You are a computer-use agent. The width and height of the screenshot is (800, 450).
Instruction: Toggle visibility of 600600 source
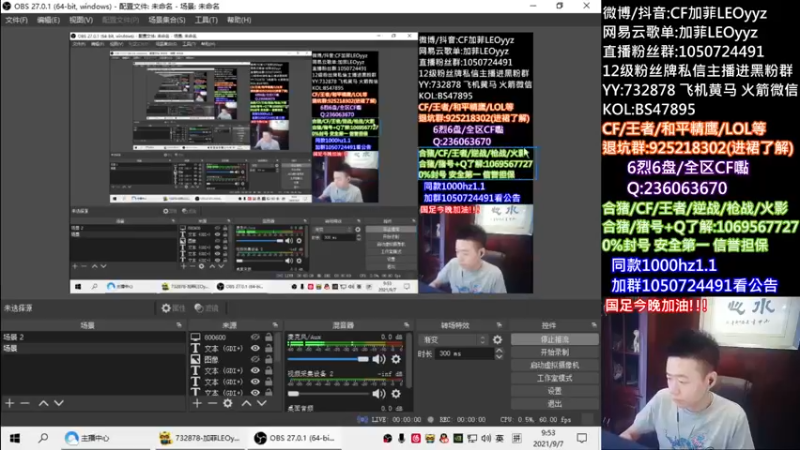pyautogui.click(x=255, y=337)
